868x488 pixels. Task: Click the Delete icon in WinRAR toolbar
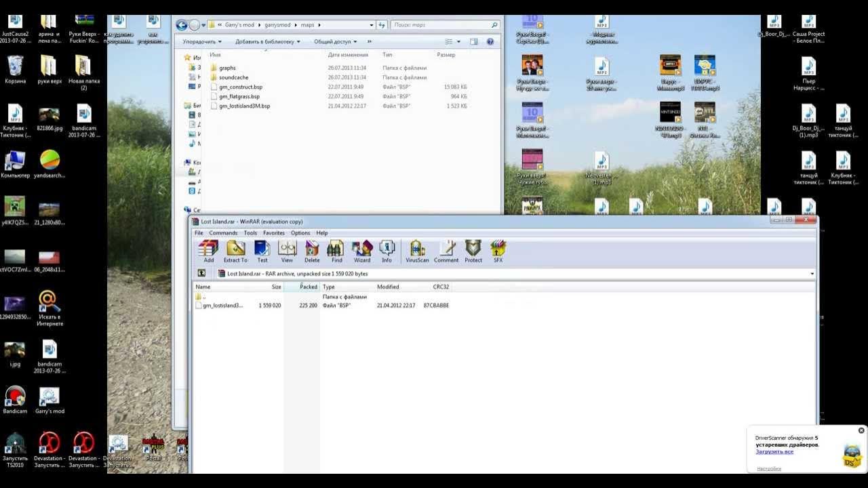pos(312,251)
